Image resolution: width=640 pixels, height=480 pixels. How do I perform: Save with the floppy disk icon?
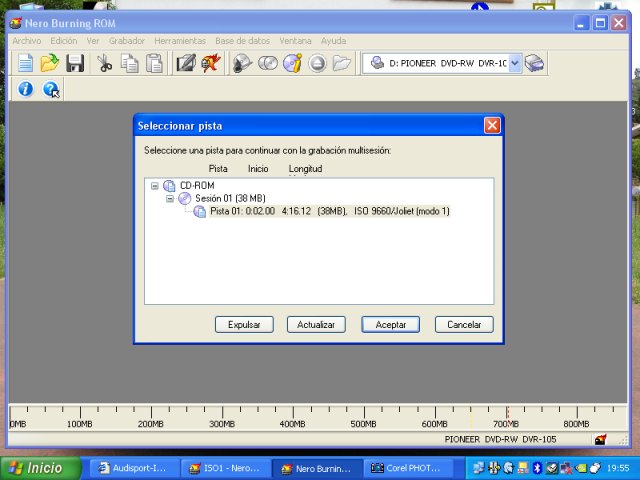tap(75, 63)
